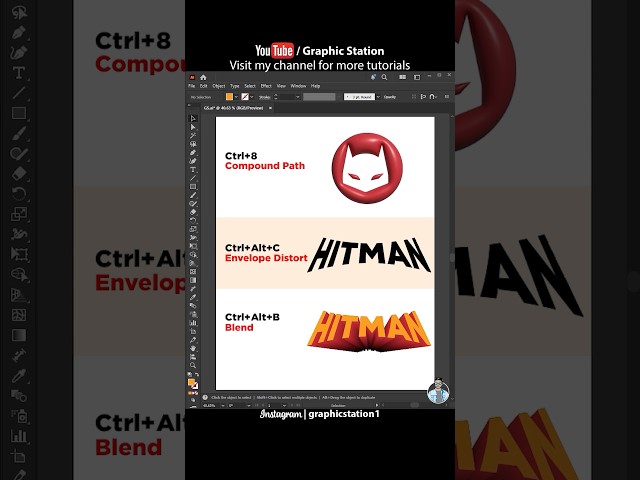Open the artboard number dropdown
The width and height of the screenshot is (640, 480).
(x=284, y=405)
